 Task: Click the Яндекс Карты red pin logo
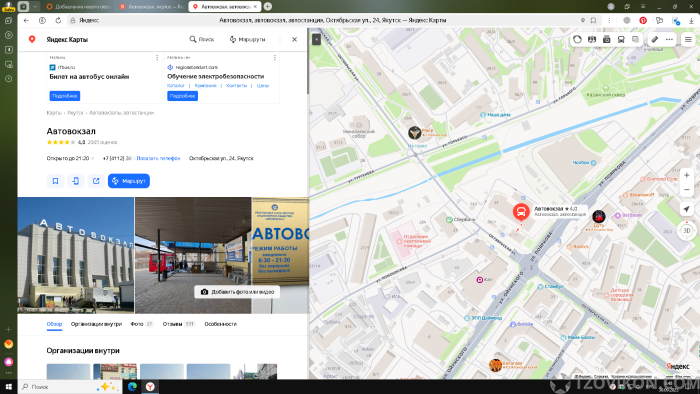click(x=32, y=39)
